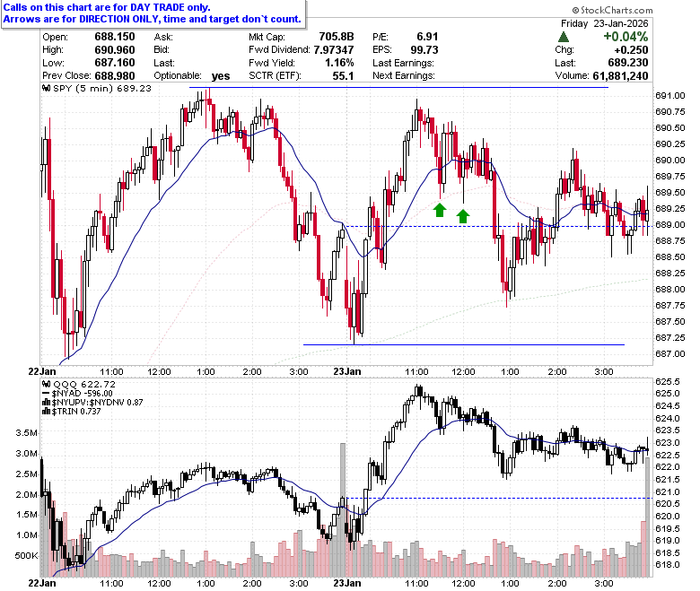This screenshot has height=591, width=700.
Task: Click the bar icon beside $NYUPV:$NYDNV
Action: click(x=46, y=403)
